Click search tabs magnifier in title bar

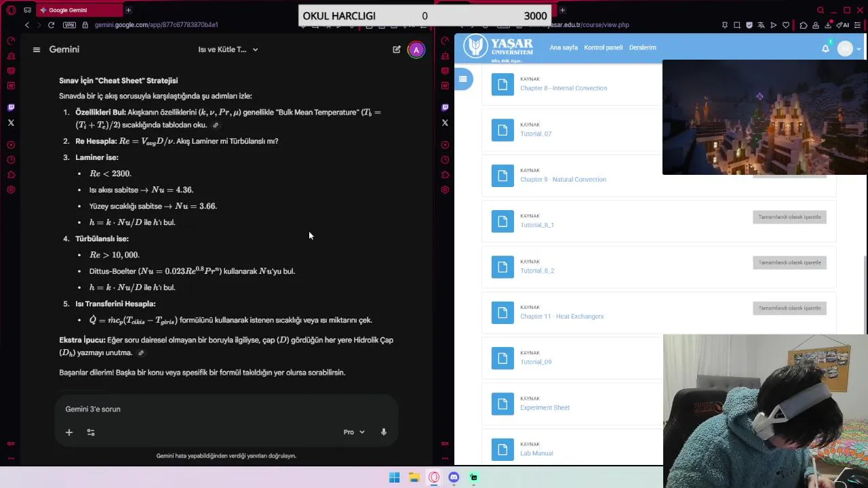(x=821, y=10)
